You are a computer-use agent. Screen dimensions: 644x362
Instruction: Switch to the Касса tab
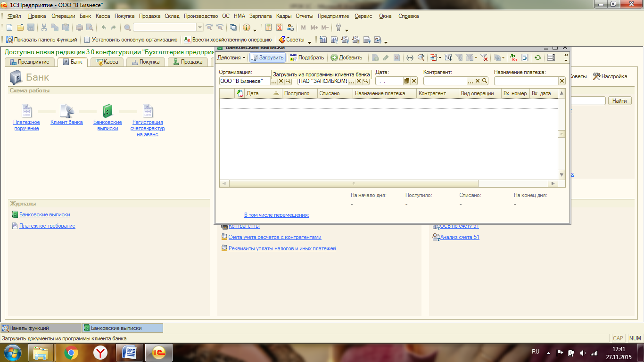[107, 62]
